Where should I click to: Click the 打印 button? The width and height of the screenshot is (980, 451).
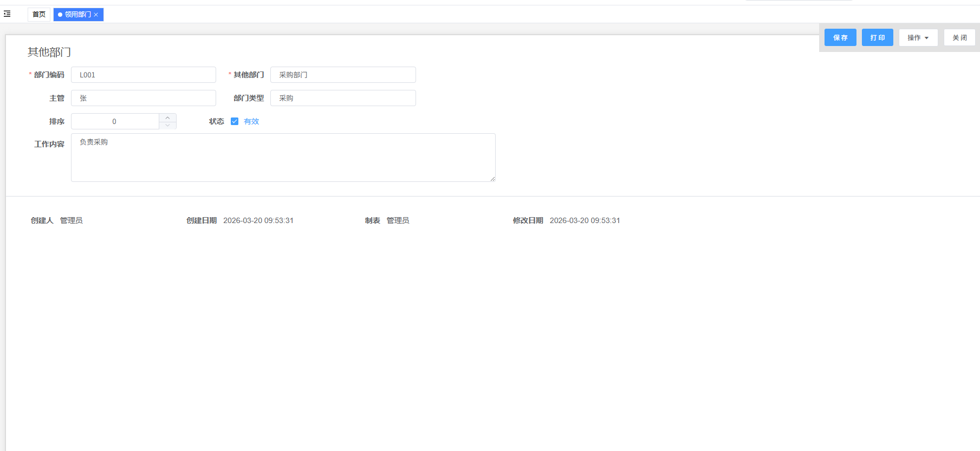[877, 37]
